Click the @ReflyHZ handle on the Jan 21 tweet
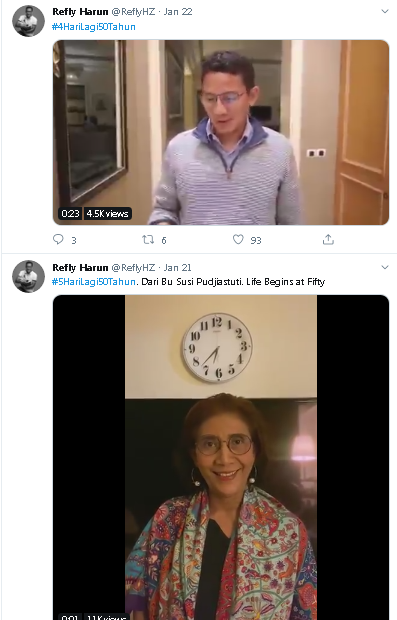 click(133, 268)
